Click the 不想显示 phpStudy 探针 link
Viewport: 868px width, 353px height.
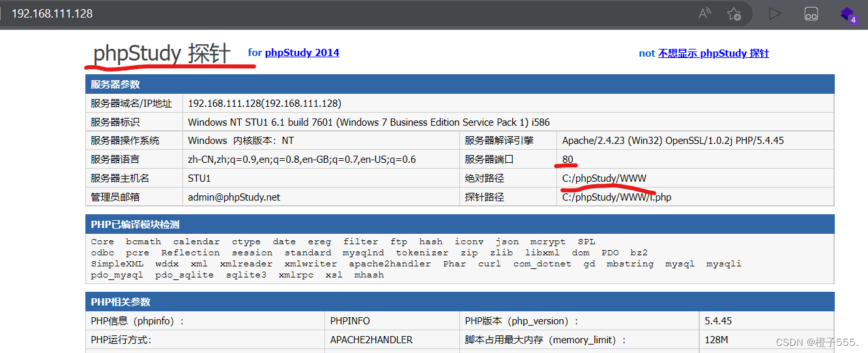click(713, 53)
